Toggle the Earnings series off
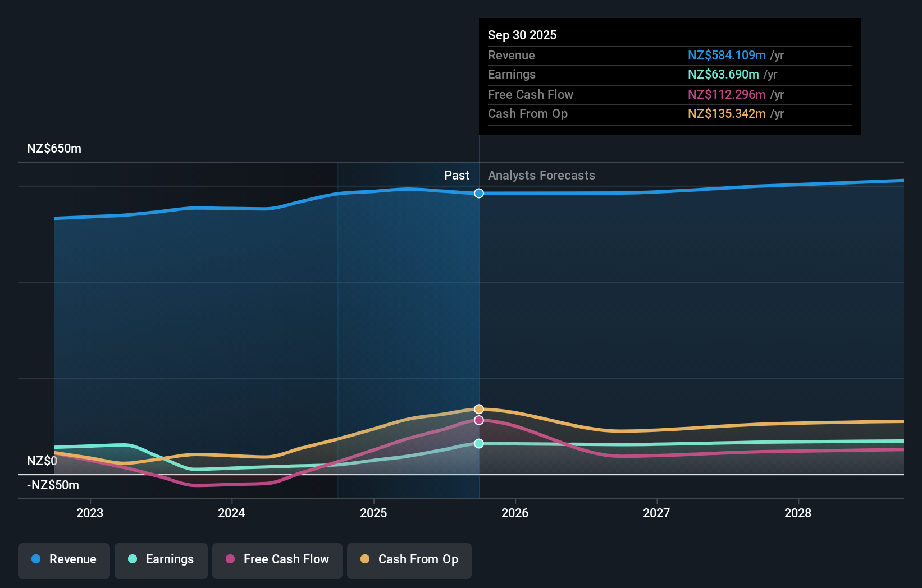The height and width of the screenshot is (588, 922). (x=161, y=559)
